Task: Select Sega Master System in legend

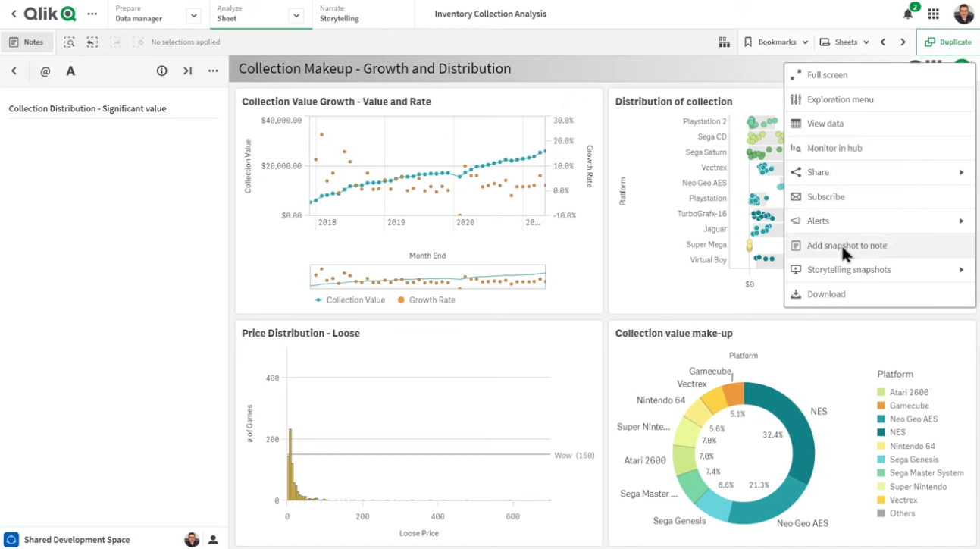Action: click(920, 472)
